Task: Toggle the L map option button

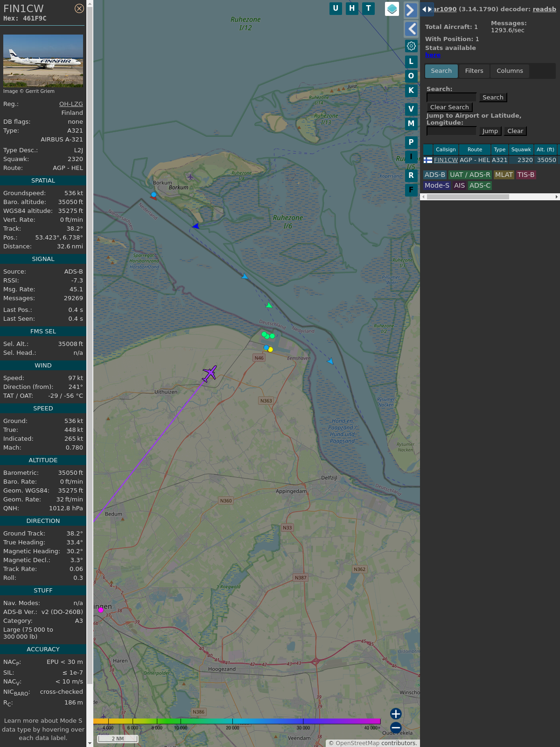Action: [x=411, y=61]
